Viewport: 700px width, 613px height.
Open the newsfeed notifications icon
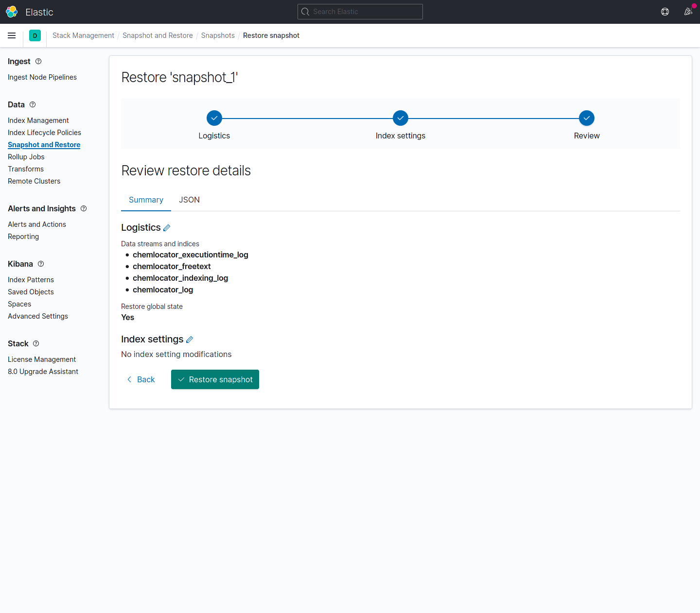(688, 12)
